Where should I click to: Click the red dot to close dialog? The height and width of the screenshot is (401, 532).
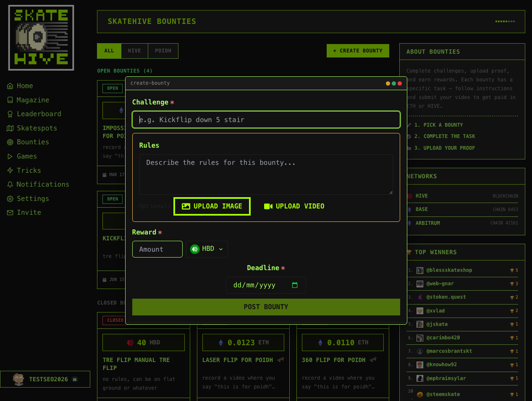(x=400, y=83)
